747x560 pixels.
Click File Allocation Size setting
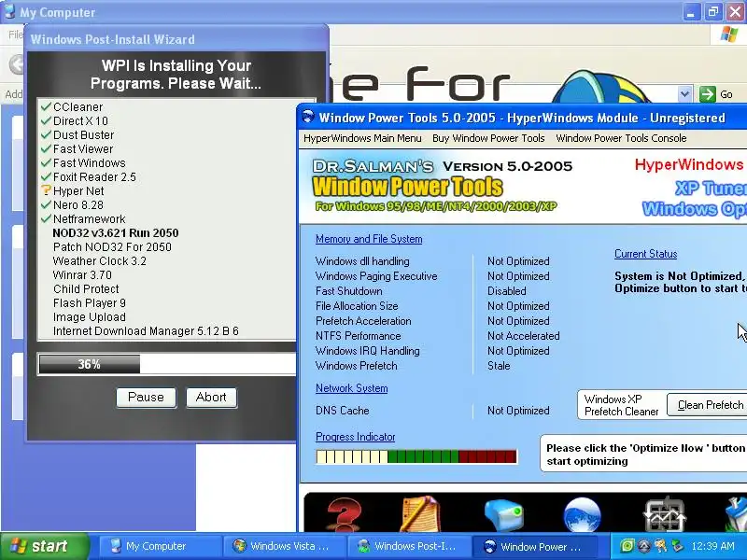point(357,306)
